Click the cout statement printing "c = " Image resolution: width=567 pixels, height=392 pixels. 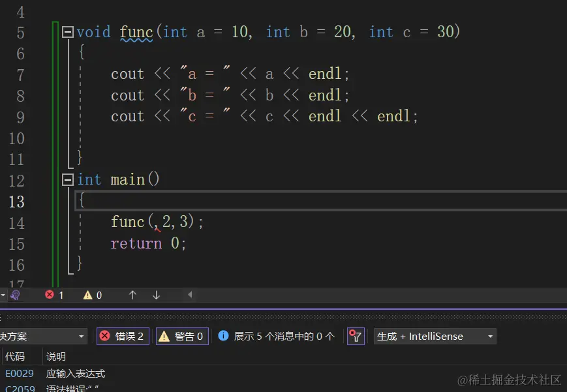[x=264, y=116]
